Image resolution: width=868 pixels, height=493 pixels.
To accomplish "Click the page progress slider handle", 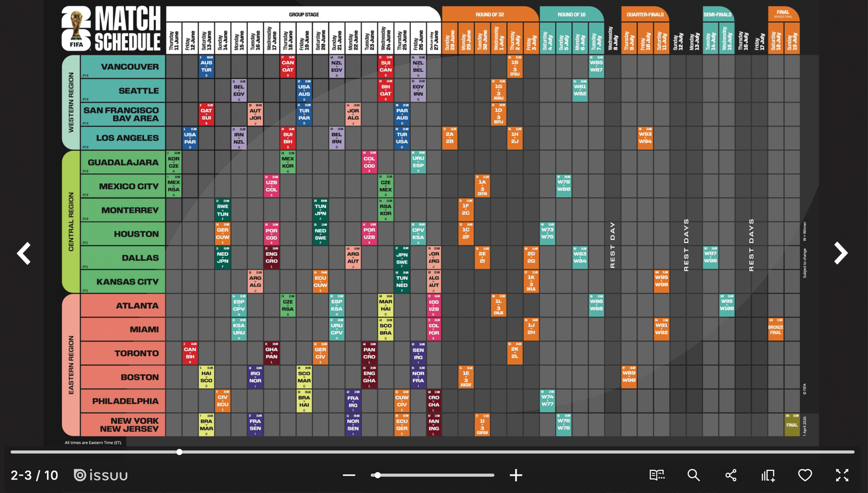I will [x=179, y=452].
